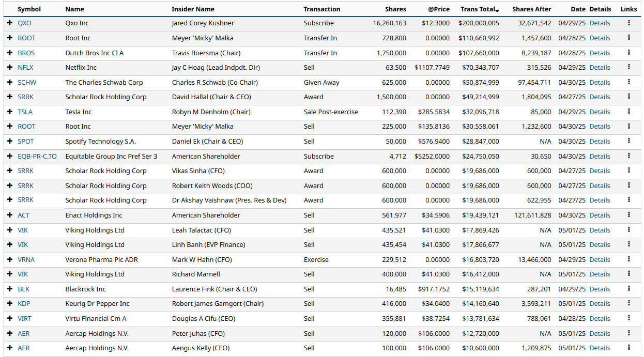Sort by Date column header
This screenshot has width=644, height=357.
point(578,9)
